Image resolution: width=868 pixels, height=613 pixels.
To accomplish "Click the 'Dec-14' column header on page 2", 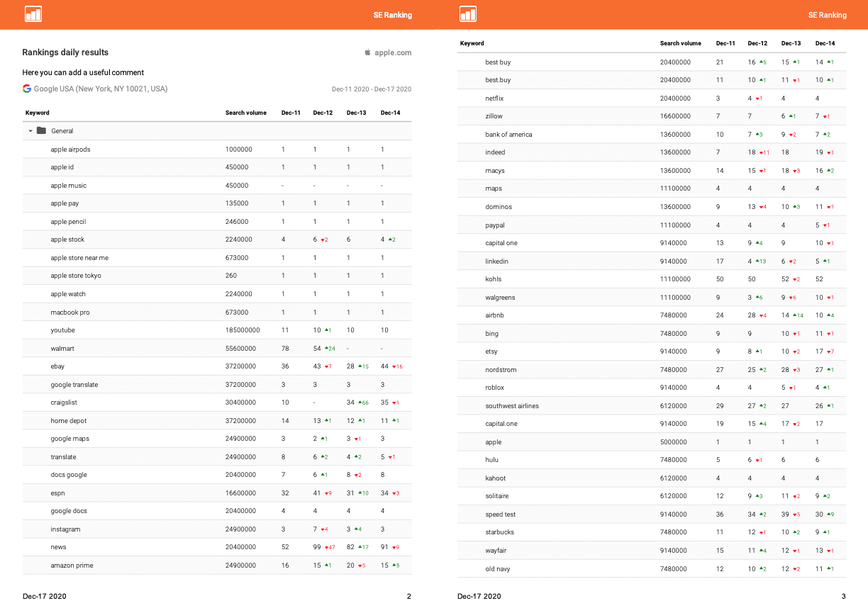I will (x=391, y=113).
